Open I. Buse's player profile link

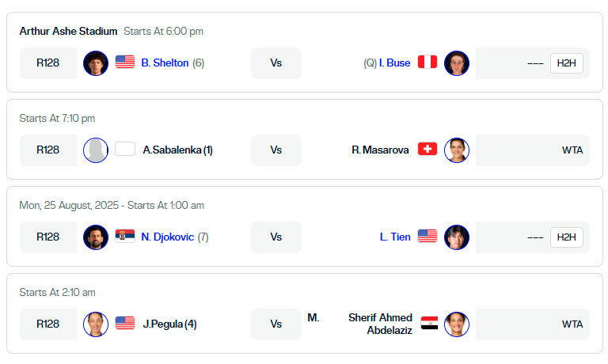coord(394,63)
